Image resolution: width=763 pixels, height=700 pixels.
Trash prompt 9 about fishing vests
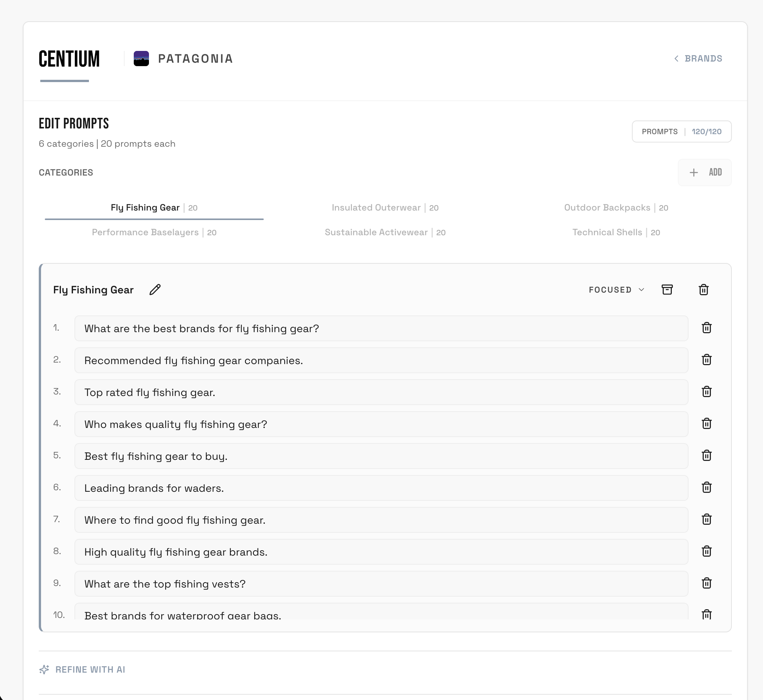click(x=706, y=583)
